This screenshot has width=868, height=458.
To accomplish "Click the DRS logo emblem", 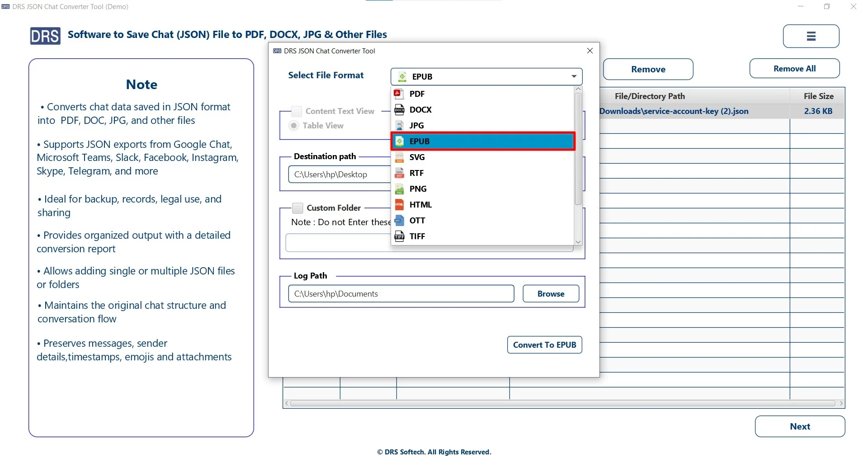I will [x=45, y=36].
